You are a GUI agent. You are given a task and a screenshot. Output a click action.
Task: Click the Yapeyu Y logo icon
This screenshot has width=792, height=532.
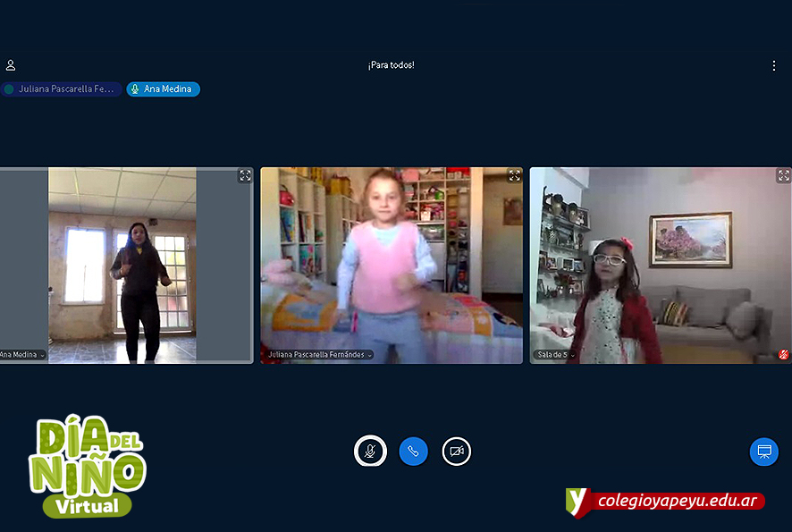pos(578,502)
